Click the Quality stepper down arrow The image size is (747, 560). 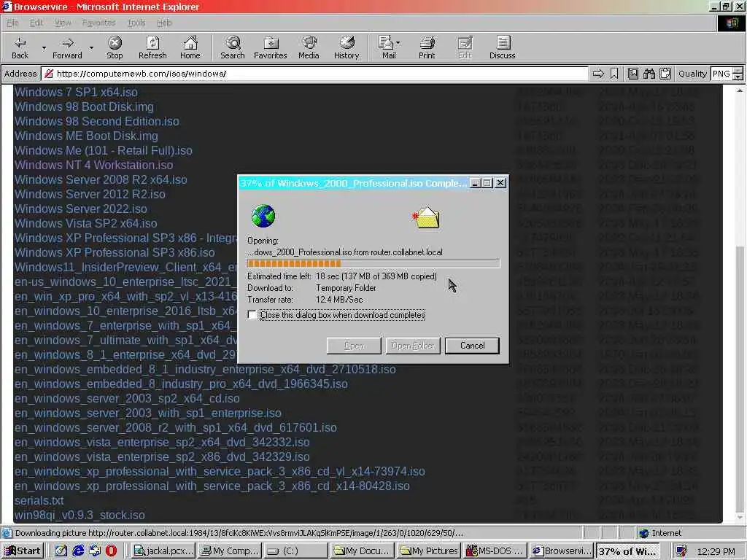[x=738, y=77]
